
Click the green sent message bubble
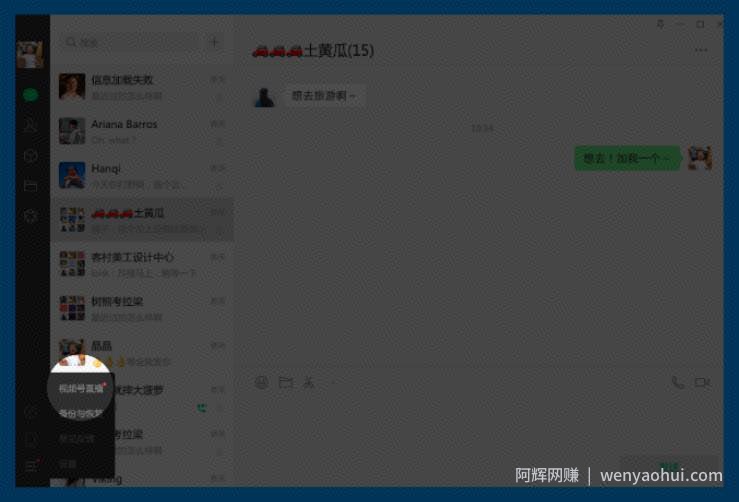coord(627,158)
